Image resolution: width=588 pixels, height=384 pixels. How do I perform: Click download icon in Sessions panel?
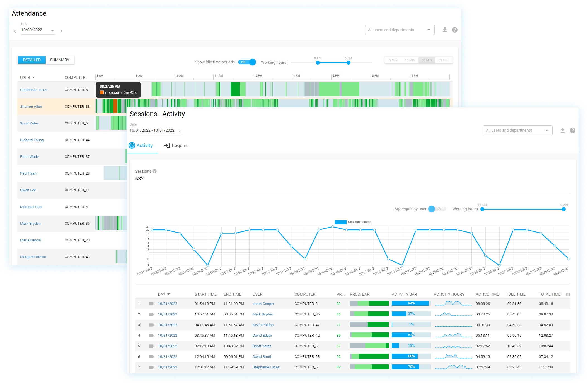tap(562, 130)
